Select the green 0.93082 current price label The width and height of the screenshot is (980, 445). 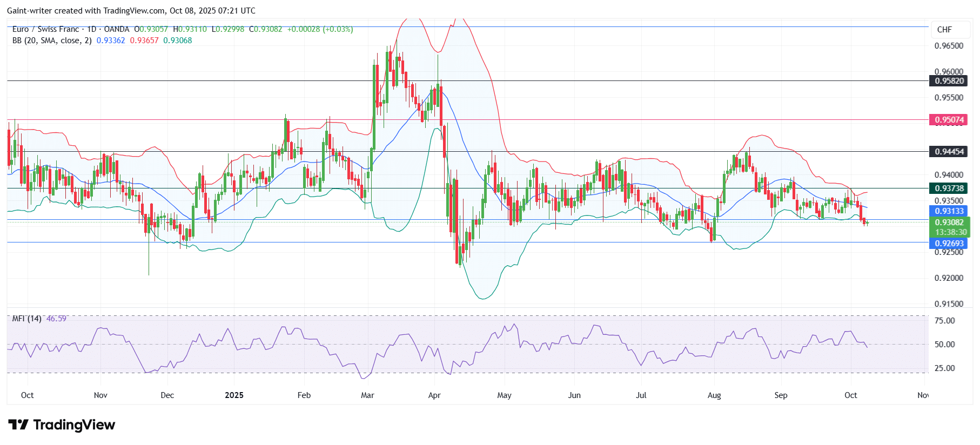tap(949, 223)
